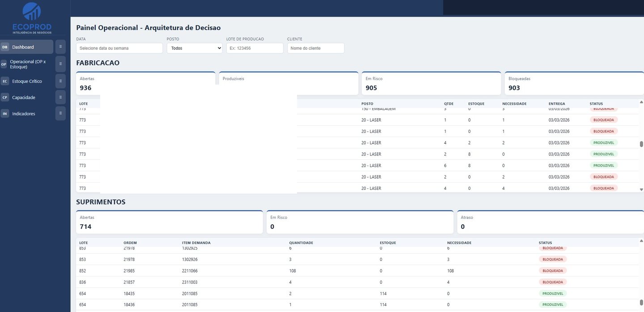Screen dimensions: 644x312
Task: Click the Bloqueadas 903 card
Action: (574, 83)
